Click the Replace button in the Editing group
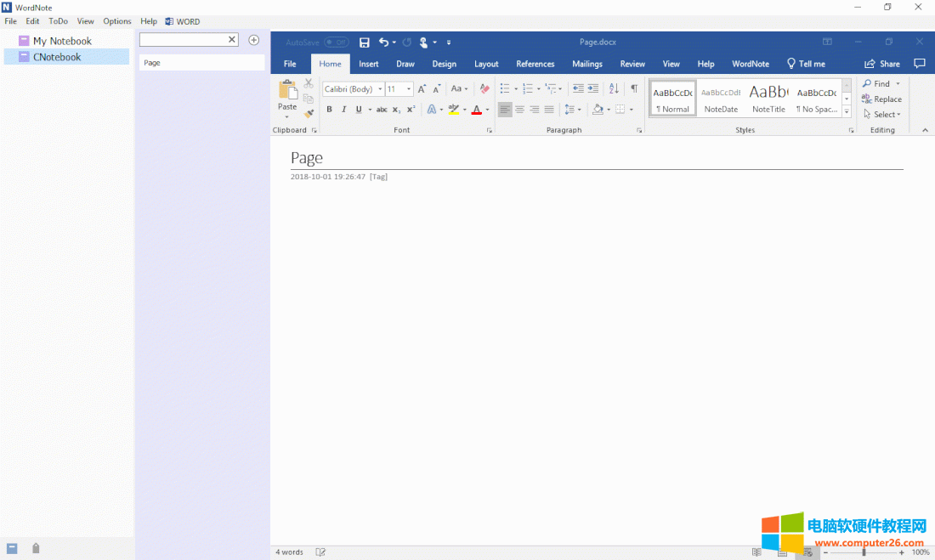 click(884, 99)
